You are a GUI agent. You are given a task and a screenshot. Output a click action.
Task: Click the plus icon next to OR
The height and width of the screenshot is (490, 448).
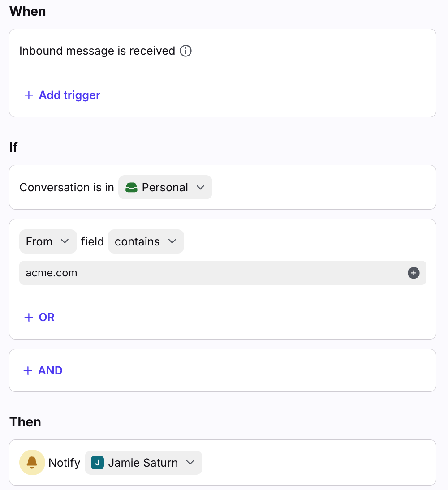[29, 317]
